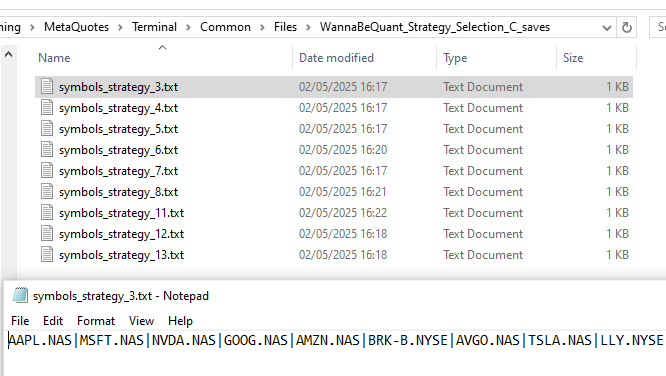The height and width of the screenshot is (376, 666).
Task: Click 1 KB size of symbols_strategy_5.txt
Action: coord(617,129)
